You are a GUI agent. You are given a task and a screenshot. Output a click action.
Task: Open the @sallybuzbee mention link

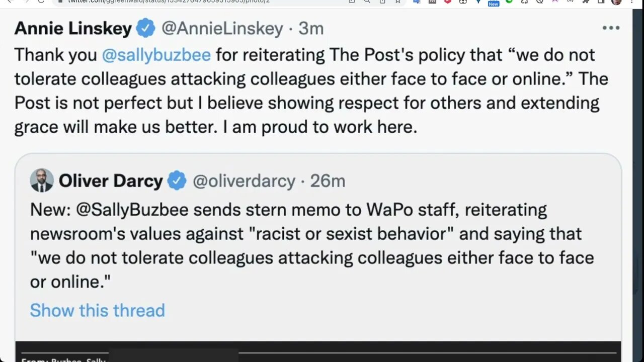(156, 55)
